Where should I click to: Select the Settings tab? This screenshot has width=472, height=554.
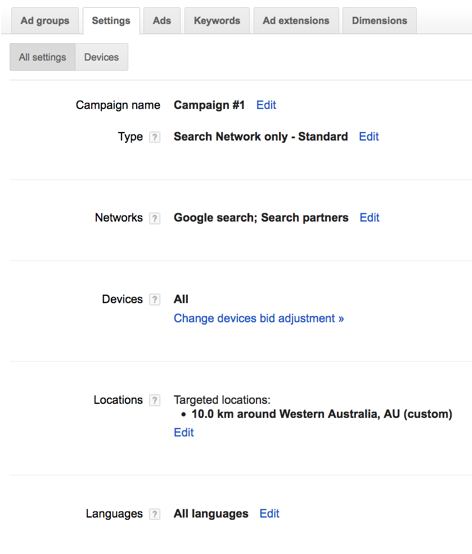tap(111, 20)
